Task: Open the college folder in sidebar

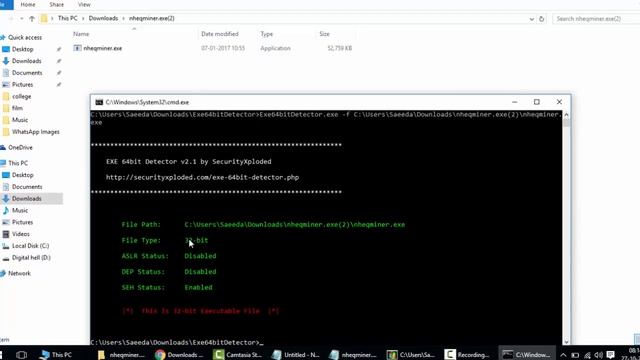Action: (x=21, y=96)
